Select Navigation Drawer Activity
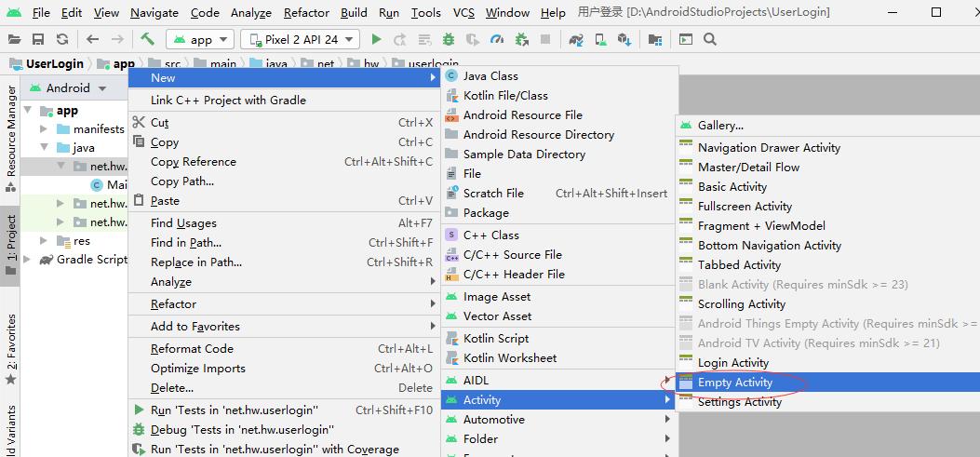Screen dimensions: 980x457 click(x=828, y=148)
